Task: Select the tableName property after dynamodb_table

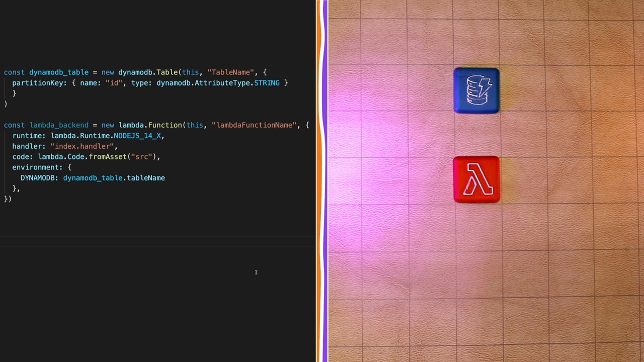Action: (146, 178)
